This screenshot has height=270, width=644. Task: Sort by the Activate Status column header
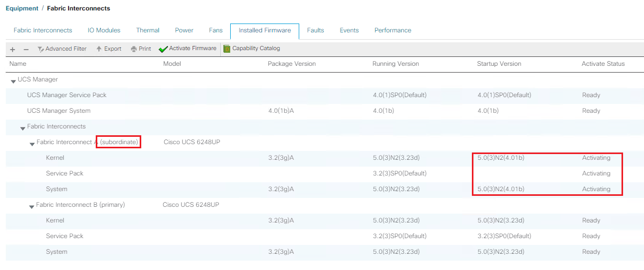point(603,64)
